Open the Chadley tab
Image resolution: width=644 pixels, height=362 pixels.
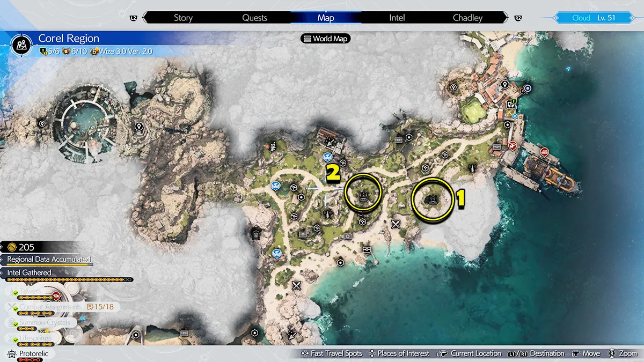coord(467,18)
